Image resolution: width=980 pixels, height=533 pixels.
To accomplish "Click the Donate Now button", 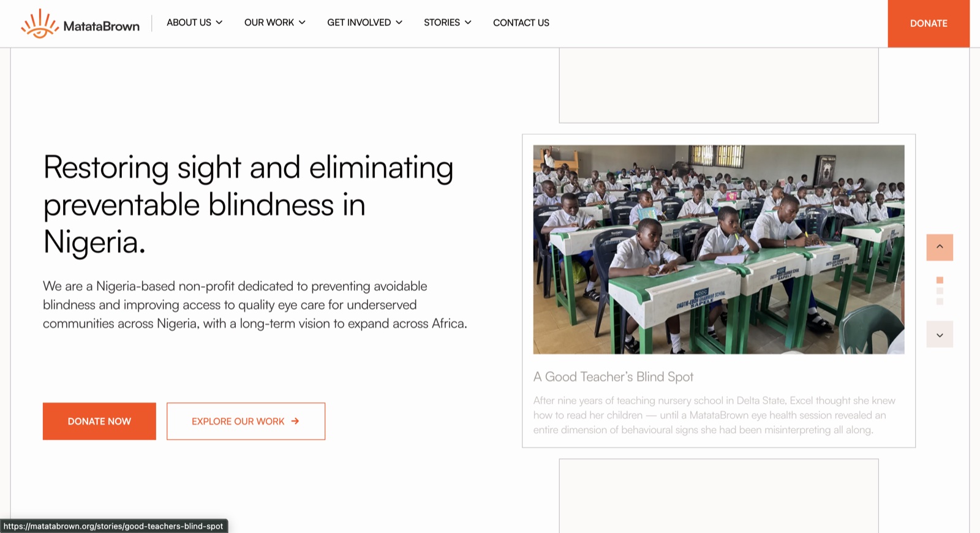I will click(99, 421).
